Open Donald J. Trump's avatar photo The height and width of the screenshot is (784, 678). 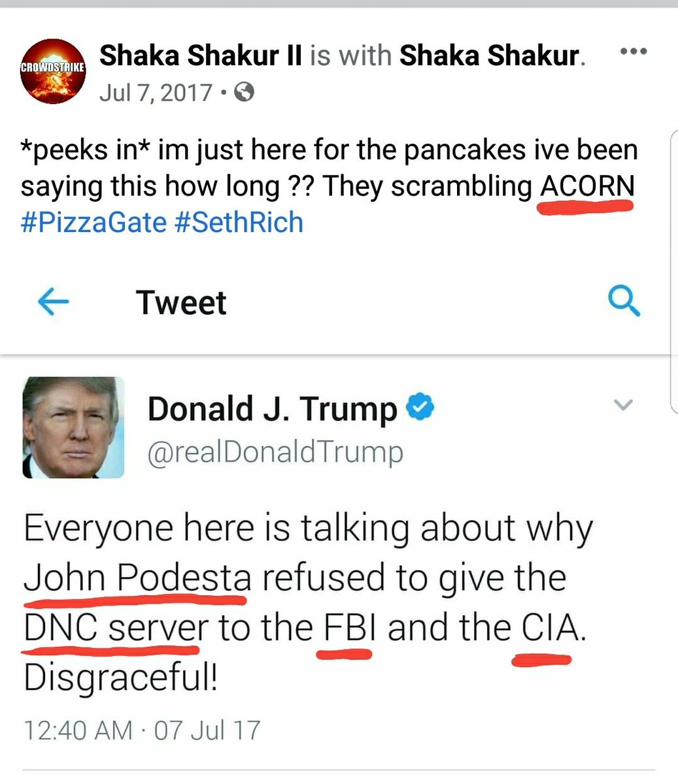pyautogui.click(x=73, y=427)
